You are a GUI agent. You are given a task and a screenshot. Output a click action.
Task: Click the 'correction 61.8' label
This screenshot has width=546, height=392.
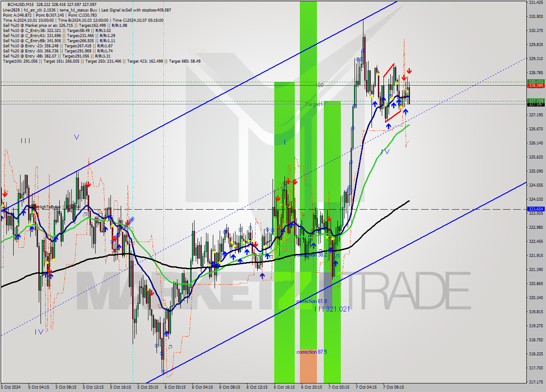[312, 301]
